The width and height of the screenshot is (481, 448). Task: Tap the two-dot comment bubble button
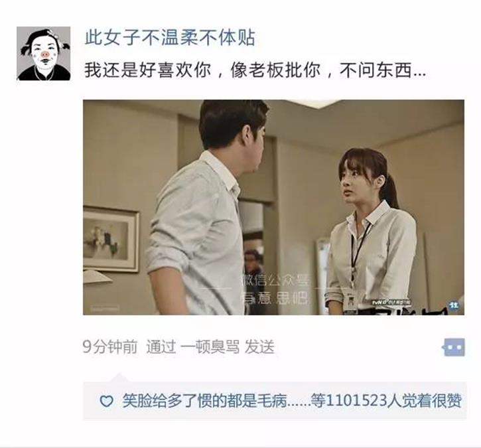coord(454,347)
